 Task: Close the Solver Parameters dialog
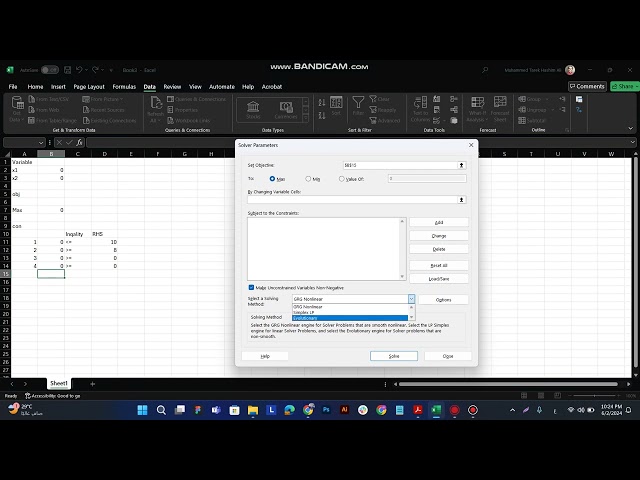coord(471,145)
